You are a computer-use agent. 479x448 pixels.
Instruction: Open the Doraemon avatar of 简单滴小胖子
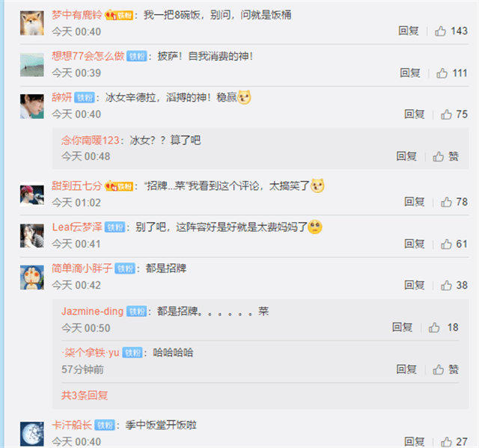(32, 277)
